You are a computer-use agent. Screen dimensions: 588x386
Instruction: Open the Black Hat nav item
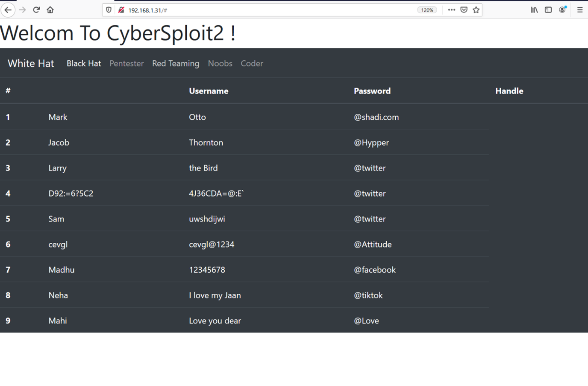pos(84,64)
